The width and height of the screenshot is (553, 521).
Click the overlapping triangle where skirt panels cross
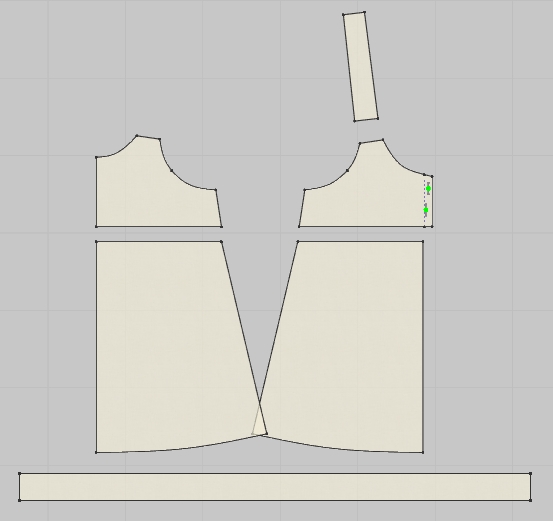[x=260, y=423]
